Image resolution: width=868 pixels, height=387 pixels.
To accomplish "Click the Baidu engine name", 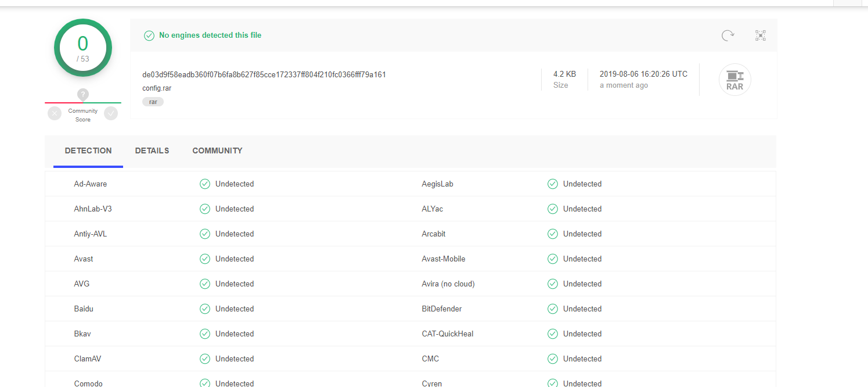I will point(84,309).
